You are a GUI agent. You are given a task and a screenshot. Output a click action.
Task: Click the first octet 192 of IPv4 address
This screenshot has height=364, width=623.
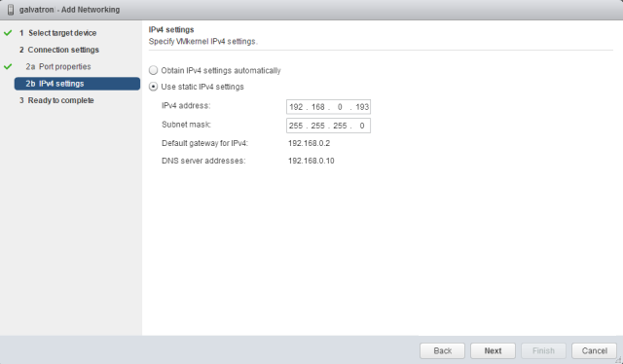pos(296,107)
